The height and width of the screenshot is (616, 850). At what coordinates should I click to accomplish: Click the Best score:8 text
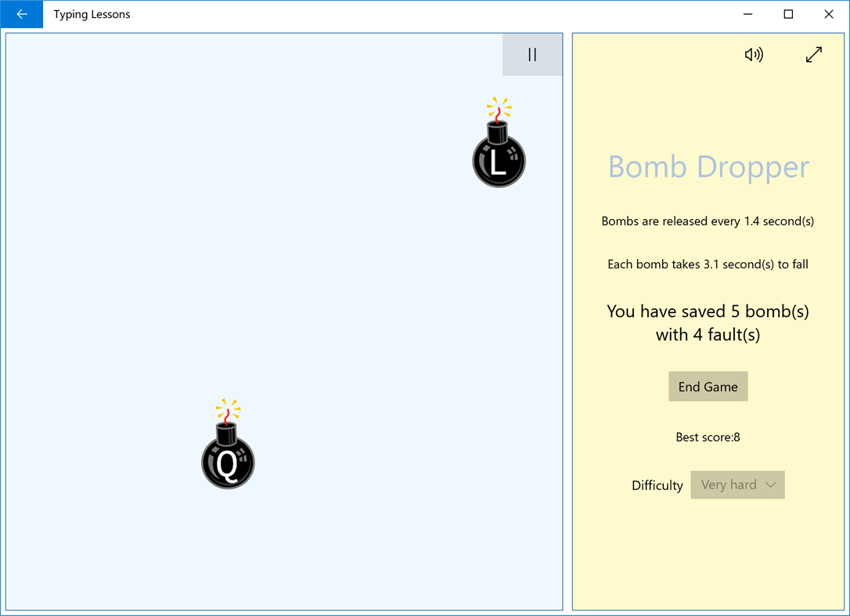pos(708,437)
